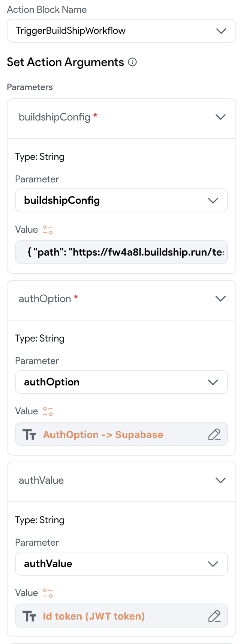Image resolution: width=243 pixels, height=644 pixels.
Task: Click variable icon next to authValue Value label
Action: (x=48, y=593)
